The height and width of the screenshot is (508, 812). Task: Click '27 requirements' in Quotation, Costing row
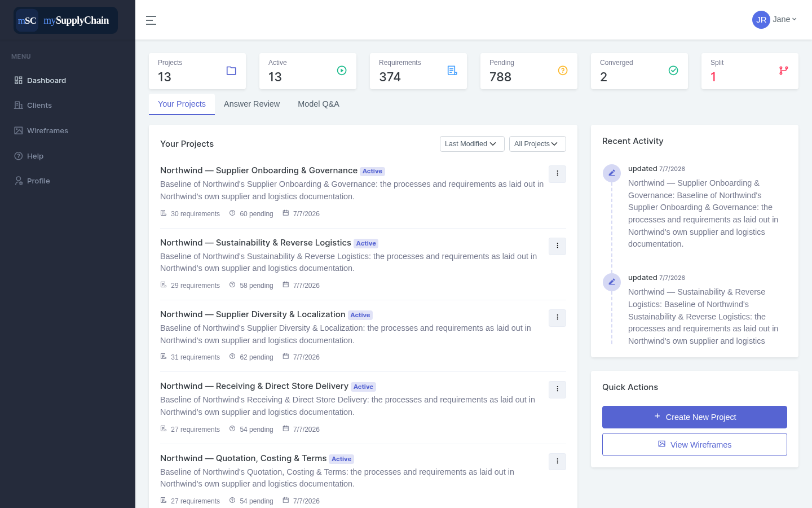(195, 501)
